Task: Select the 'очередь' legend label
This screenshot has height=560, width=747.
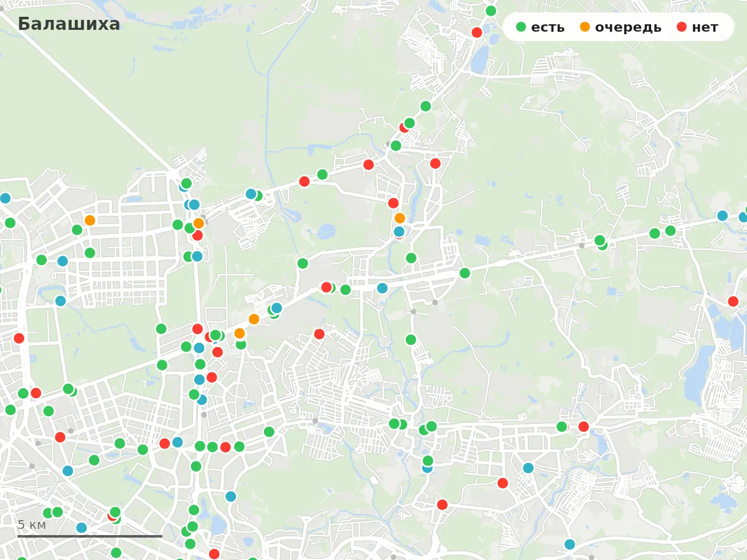Action: tap(628, 27)
